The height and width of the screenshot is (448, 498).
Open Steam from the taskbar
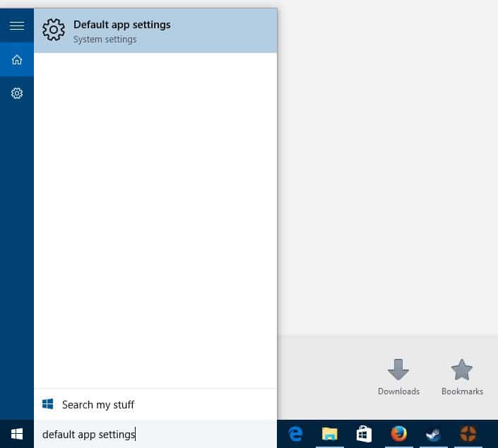click(x=433, y=434)
